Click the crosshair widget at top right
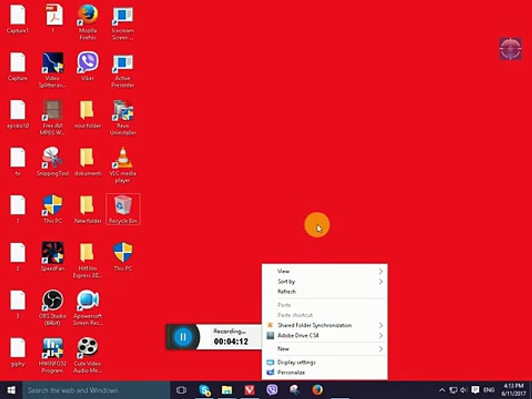The image size is (532, 399). (510, 49)
